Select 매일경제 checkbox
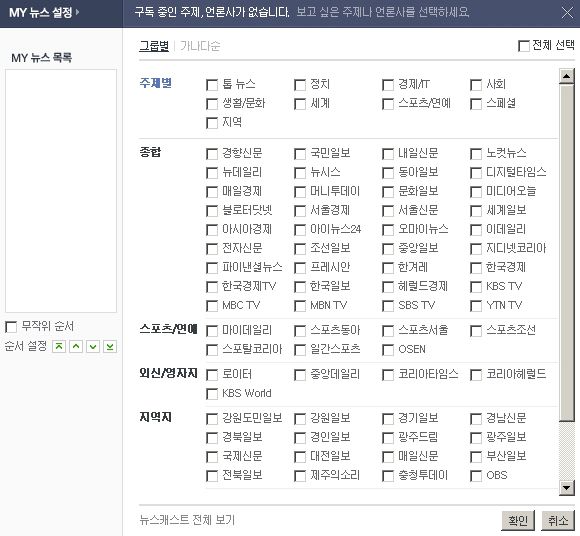The image size is (580, 536). [x=212, y=192]
